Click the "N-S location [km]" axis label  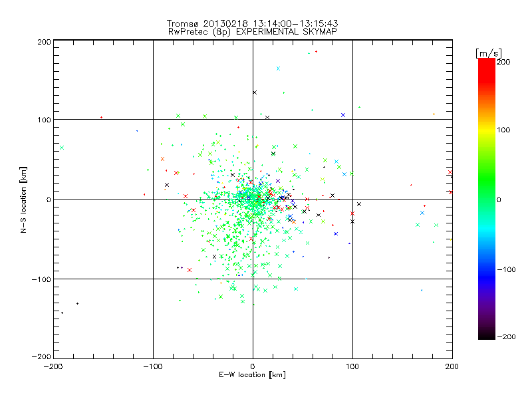tap(23, 199)
